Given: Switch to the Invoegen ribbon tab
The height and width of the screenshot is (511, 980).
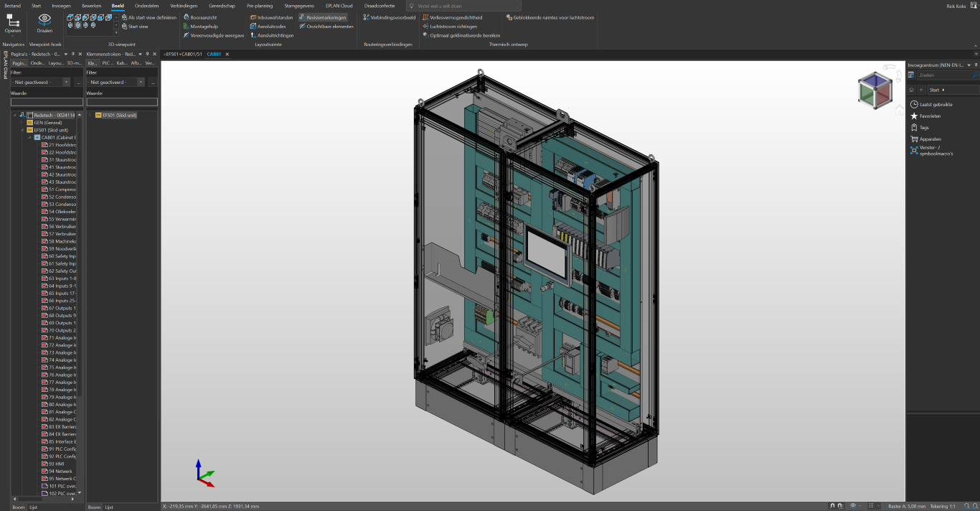Looking at the screenshot, I should (x=62, y=5).
